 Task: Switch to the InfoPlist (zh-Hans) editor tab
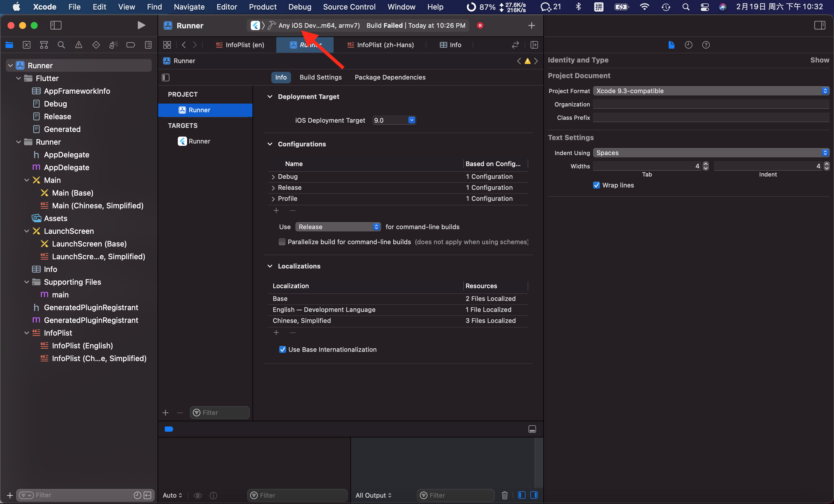tap(381, 45)
